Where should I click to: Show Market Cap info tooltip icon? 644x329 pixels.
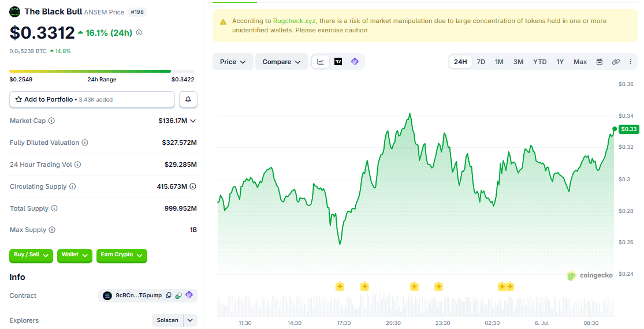51,121
